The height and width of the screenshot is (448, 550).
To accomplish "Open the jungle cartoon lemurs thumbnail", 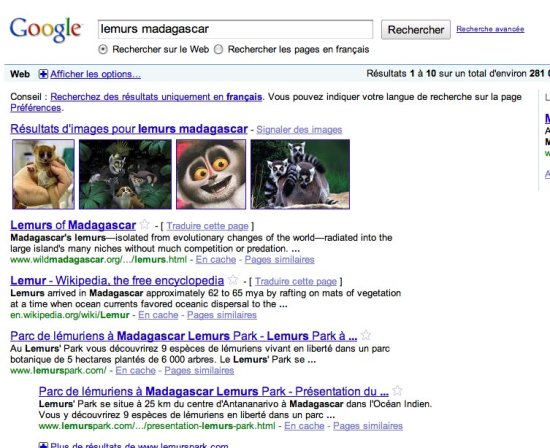I will point(125,174).
